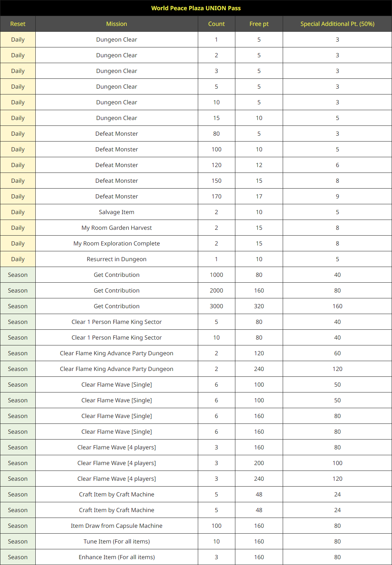Select 'Enhance Item (For all items)' cell
The height and width of the screenshot is (565, 392).
[x=117, y=557]
